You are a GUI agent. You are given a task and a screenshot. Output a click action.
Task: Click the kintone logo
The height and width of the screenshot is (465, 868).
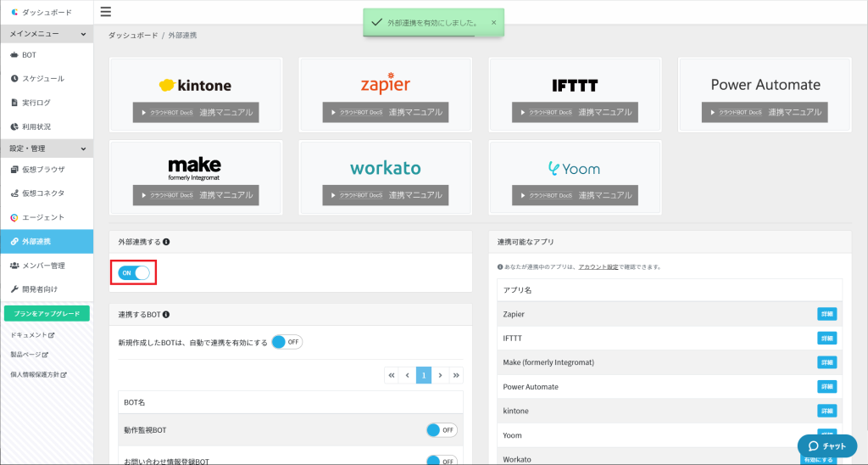pyautogui.click(x=196, y=86)
